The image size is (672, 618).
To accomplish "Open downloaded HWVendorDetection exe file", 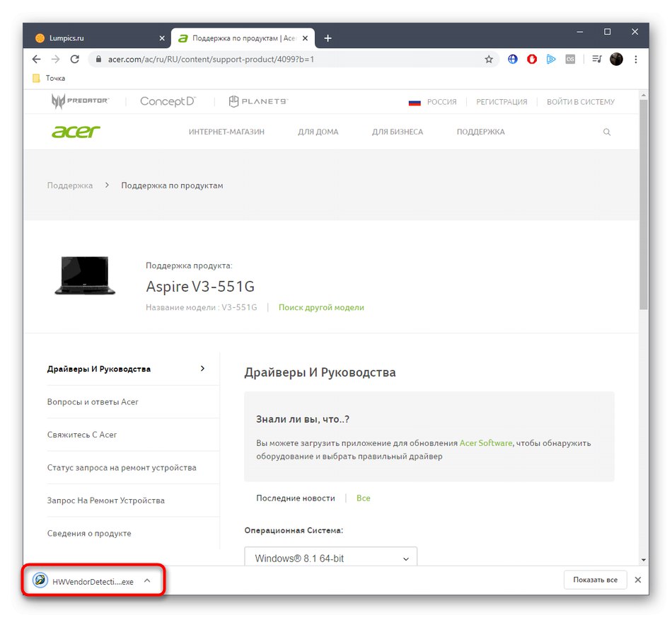I will (83, 581).
